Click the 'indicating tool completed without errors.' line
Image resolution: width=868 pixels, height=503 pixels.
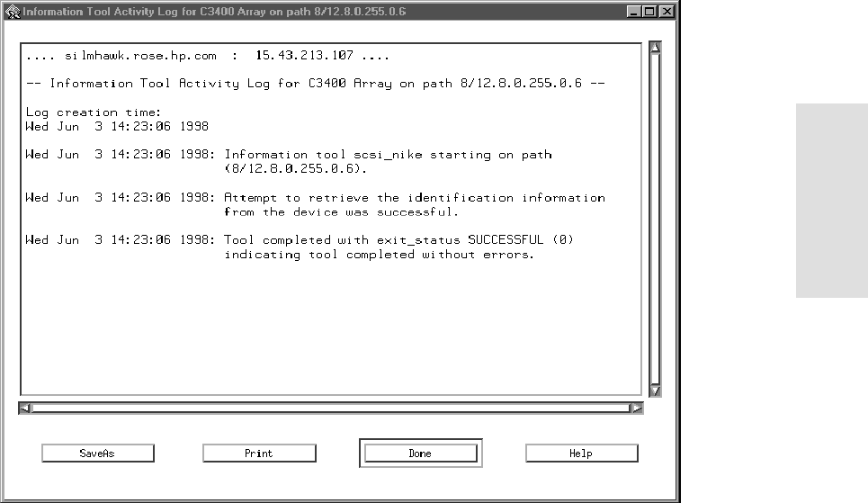[380, 255]
